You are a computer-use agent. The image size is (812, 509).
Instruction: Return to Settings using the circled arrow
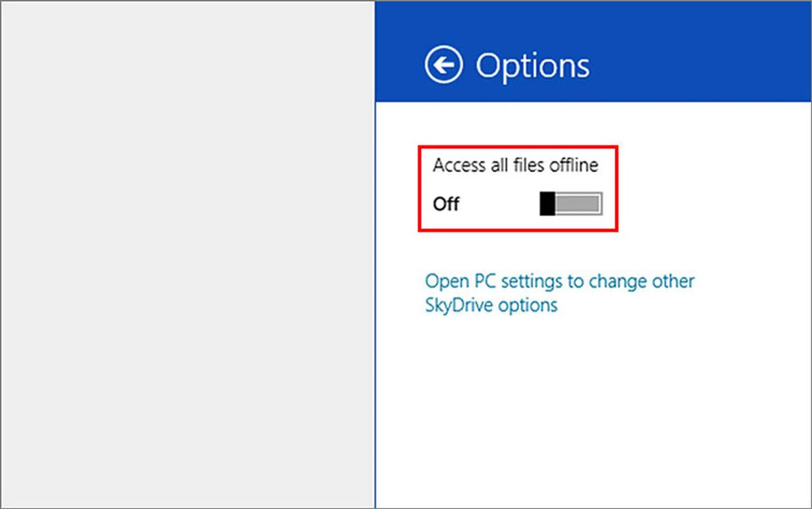coord(443,65)
